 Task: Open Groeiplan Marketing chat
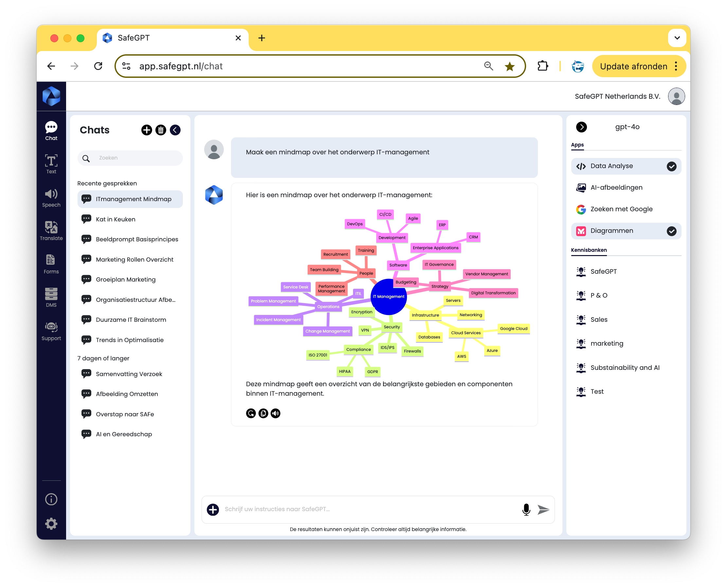[130, 280]
